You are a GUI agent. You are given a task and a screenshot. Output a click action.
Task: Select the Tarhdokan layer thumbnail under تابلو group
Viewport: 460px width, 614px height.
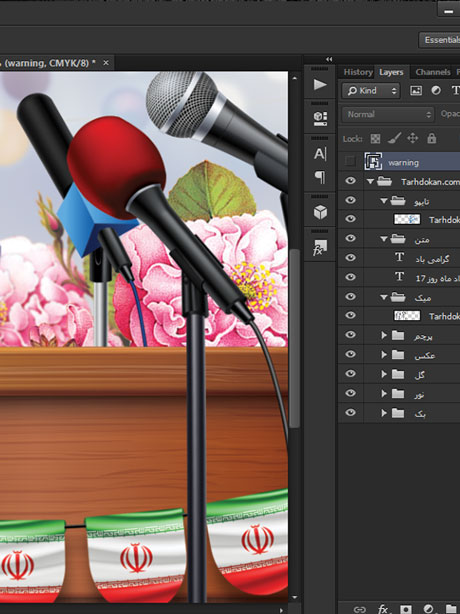coord(407,219)
